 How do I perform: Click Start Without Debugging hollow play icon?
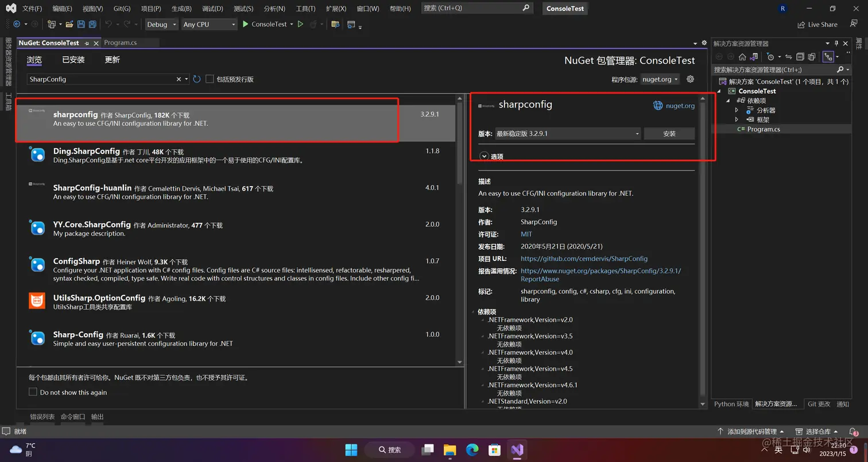tap(300, 24)
